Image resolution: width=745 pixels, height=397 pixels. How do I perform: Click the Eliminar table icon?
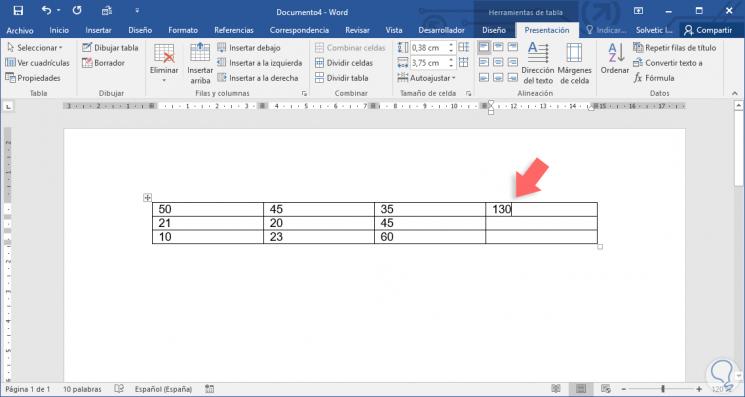pos(164,54)
